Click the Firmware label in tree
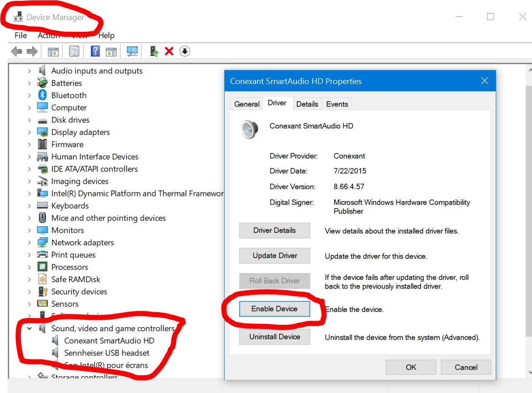The height and width of the screenshot is (393, 532). (x=67, y=144)
